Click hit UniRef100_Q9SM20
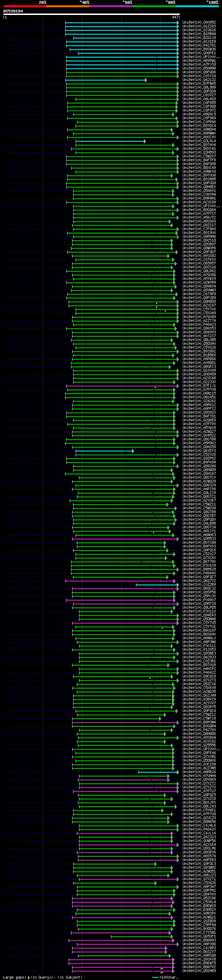 (x=199, y=412)
